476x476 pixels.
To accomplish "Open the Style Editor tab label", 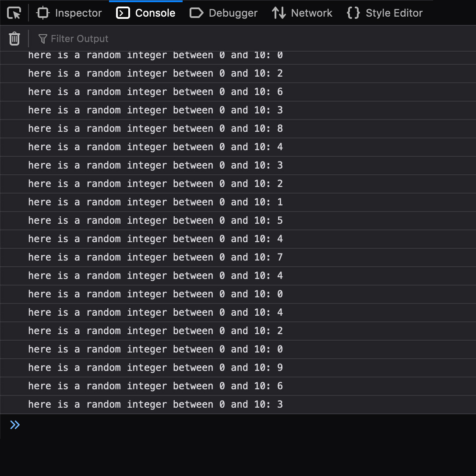I will (394, 13).
